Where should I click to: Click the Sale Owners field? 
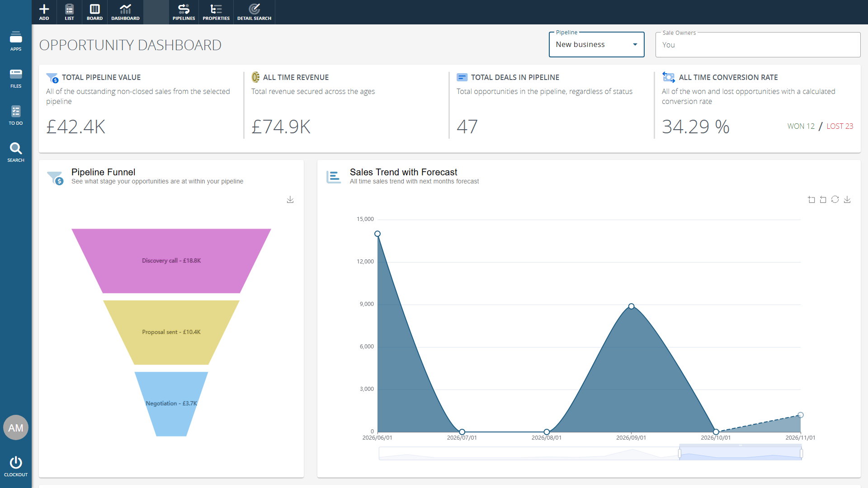pos(758,45)
